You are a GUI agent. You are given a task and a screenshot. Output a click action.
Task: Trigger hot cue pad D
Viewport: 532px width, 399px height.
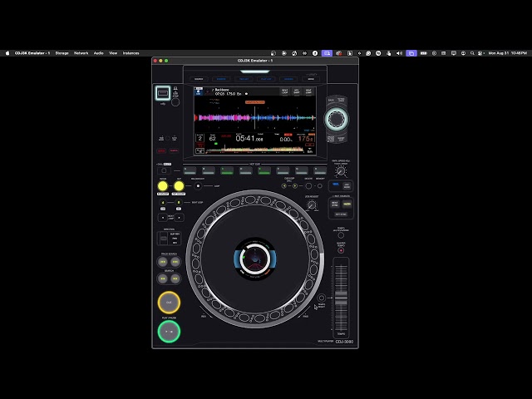coord(246,170)
